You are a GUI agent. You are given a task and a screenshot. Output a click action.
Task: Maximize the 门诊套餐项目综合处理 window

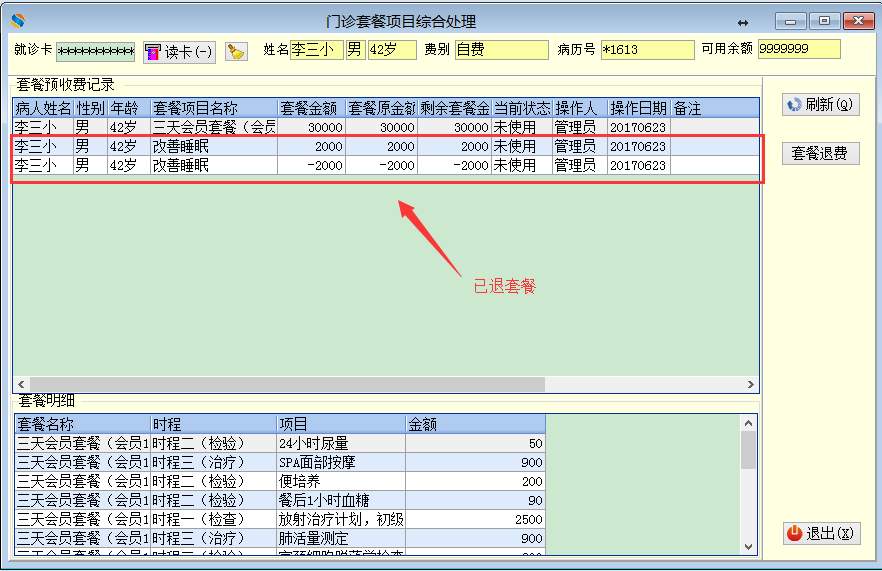(x=824, y=21)
